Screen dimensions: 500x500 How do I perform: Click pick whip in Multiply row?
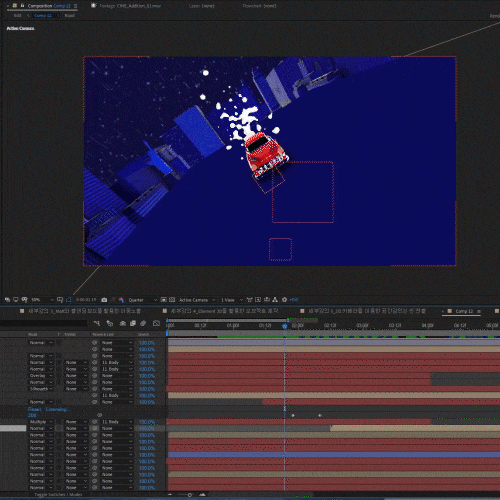(x=95, y=422)
